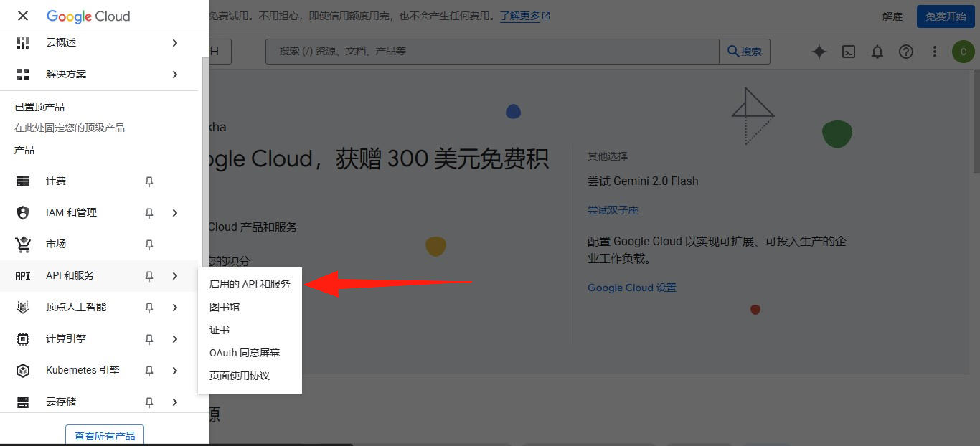
Task: Expand the 云概述 section chevron
Action: 174,42
